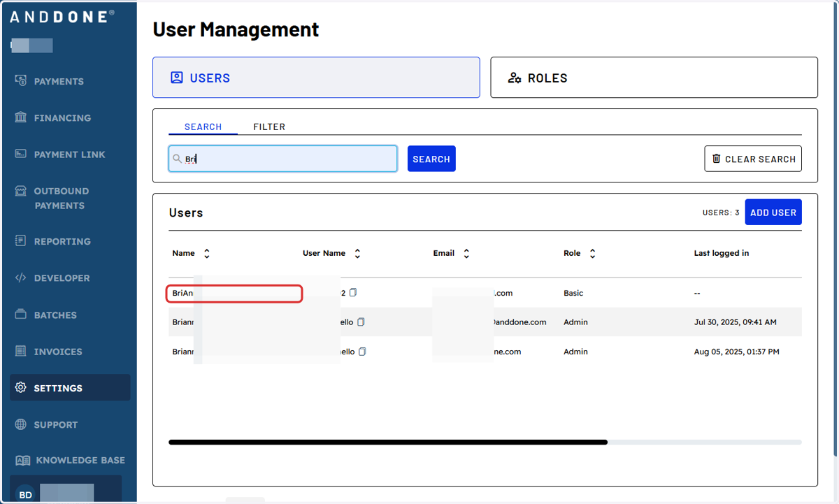Image resolution: width=839 pixels, height=504 pixels.
Task: Open the SUPPORT menu item
Action: pyautogui.click(x=56, y=424)
